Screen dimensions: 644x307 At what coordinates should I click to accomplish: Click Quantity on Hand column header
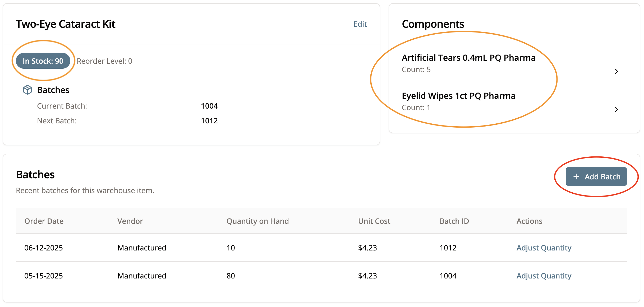pyautogui.click(x=257, y=221)
